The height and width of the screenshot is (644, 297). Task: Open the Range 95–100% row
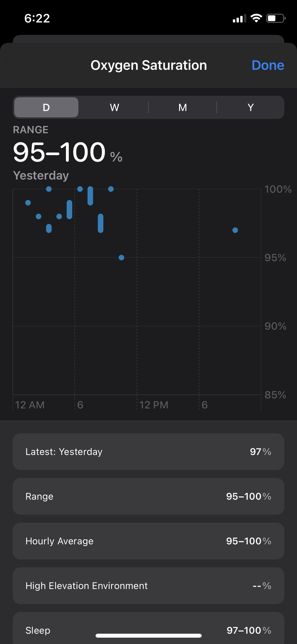(x=148, y=496)
